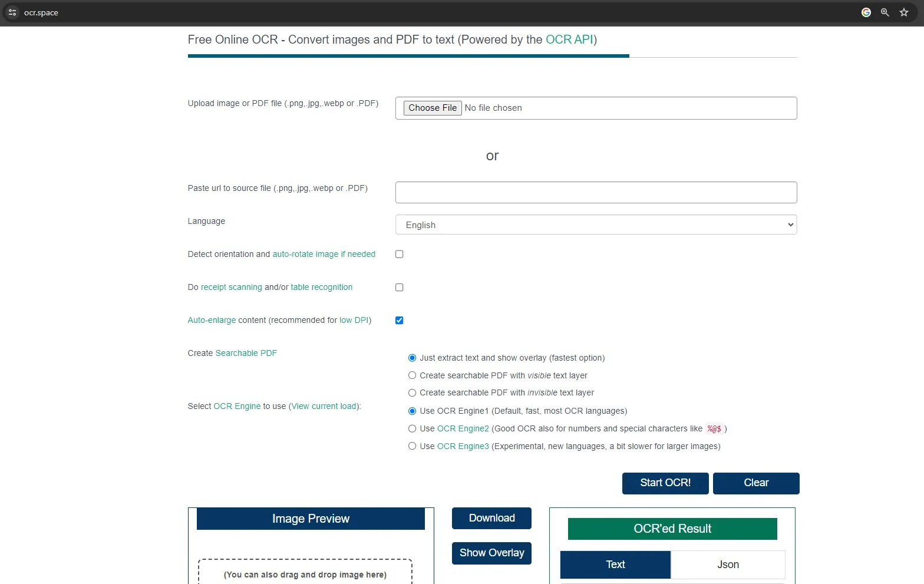Select searchable PDF with invisible text layer
The height and width of the screenshot is (584, 924).
(412, 392)
